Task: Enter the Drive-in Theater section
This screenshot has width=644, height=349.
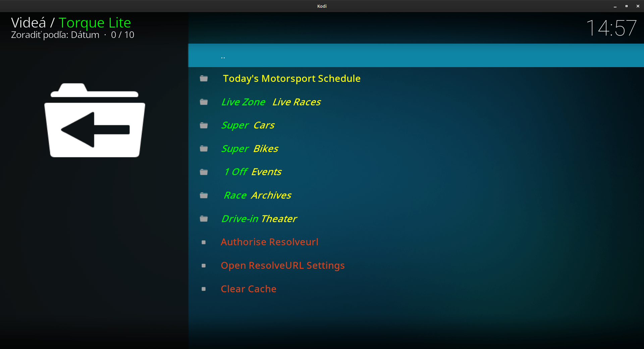Action: click(416, 219)
